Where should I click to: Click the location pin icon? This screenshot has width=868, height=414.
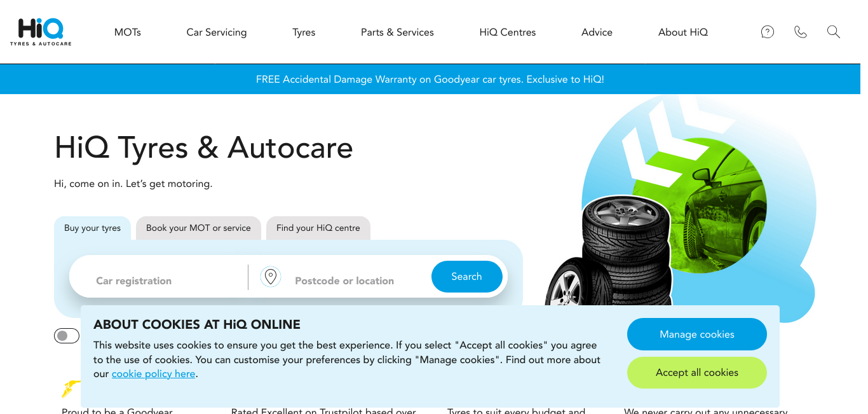[x=271, y=277]
